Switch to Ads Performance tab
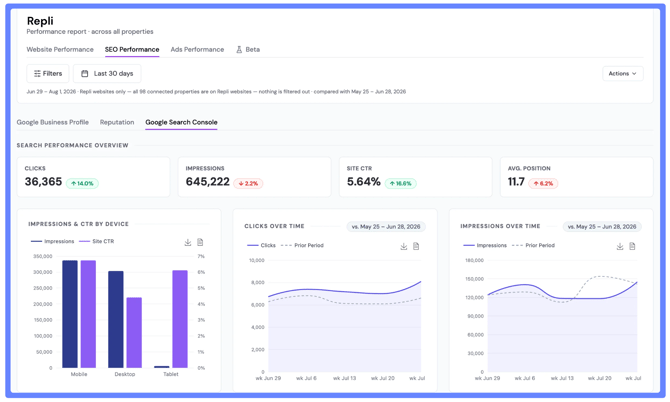 tap(197, 50)
